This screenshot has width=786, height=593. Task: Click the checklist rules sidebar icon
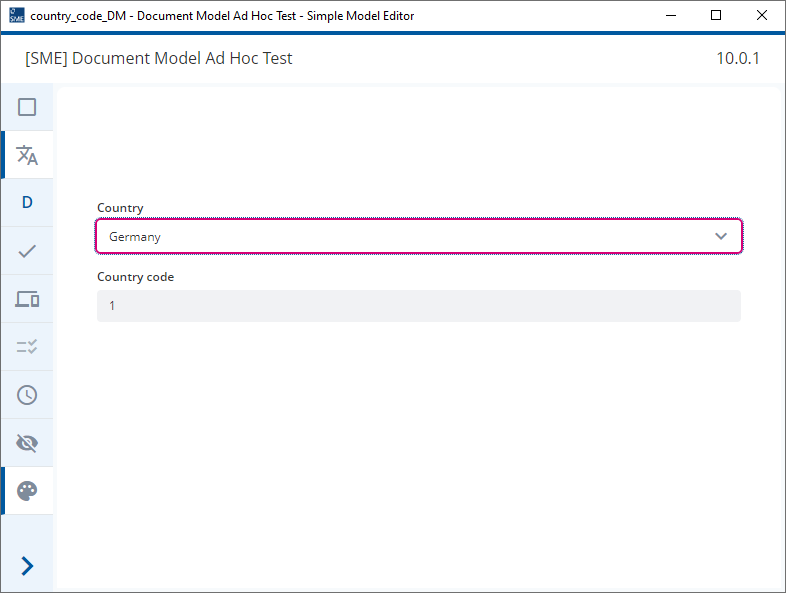click(x=27, y=347)
